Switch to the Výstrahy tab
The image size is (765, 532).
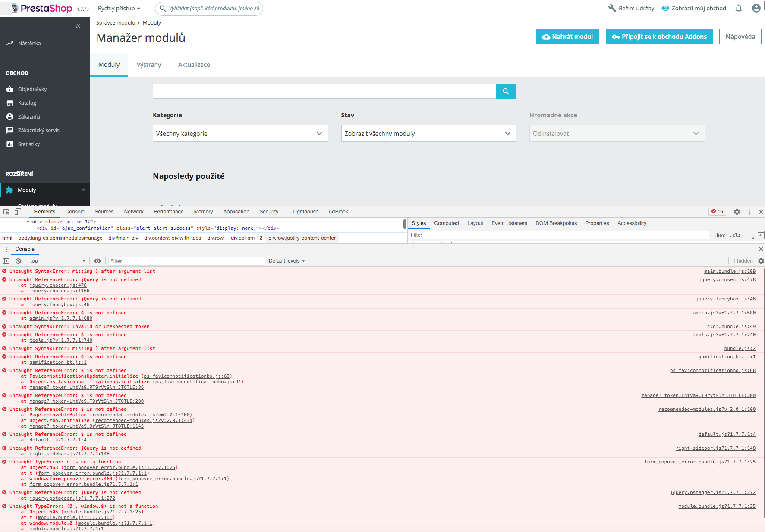point(149,65)
